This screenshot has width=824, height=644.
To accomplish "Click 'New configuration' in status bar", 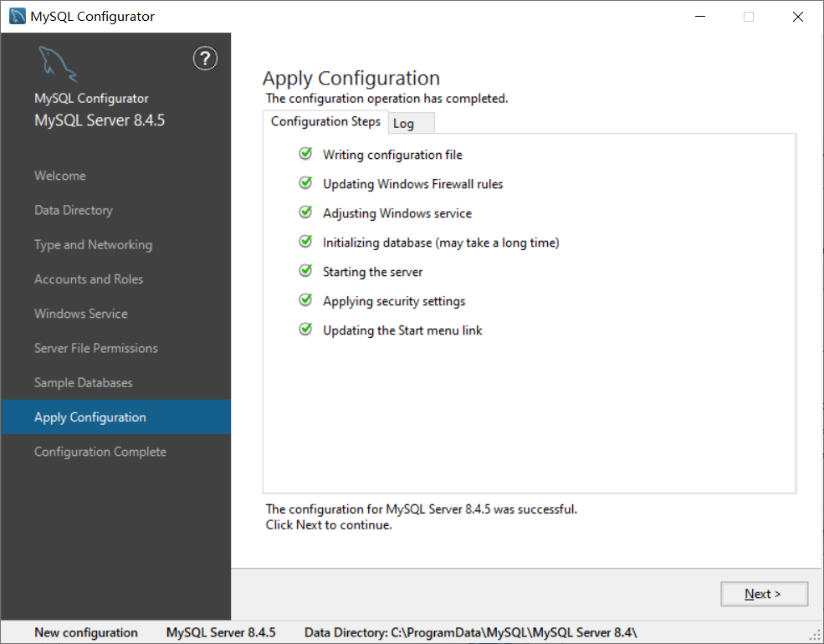I will (x=86, y=632).
